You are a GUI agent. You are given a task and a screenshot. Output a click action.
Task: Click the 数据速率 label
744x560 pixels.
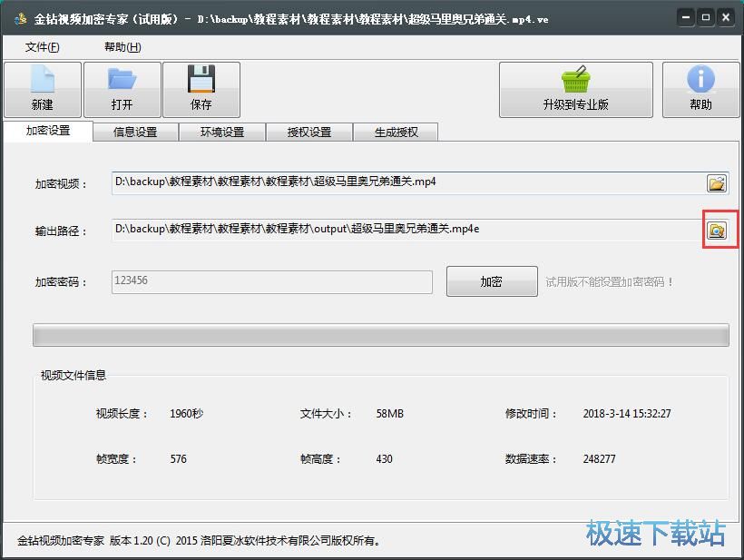point(531,459)
